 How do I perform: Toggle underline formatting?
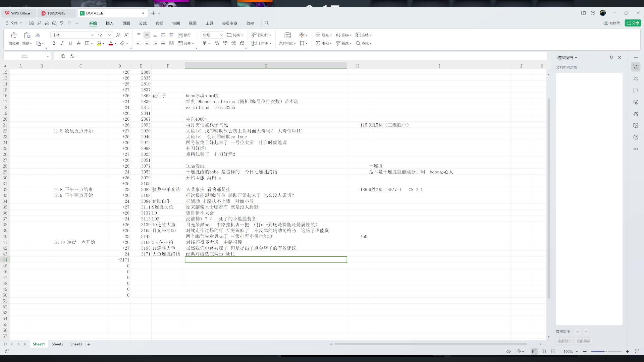pos(70,43)
